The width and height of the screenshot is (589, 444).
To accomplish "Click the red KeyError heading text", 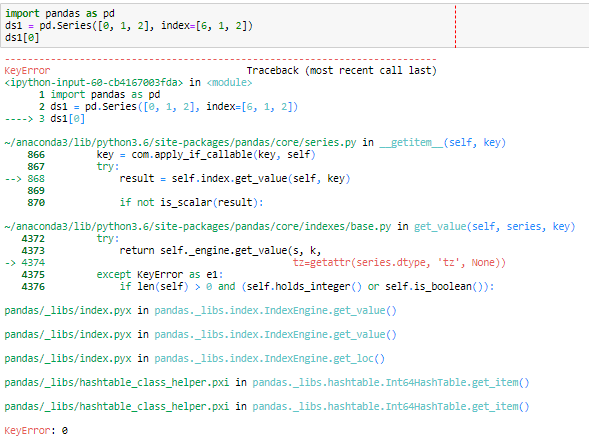I will pyautogui.click(x=27, y=71).
